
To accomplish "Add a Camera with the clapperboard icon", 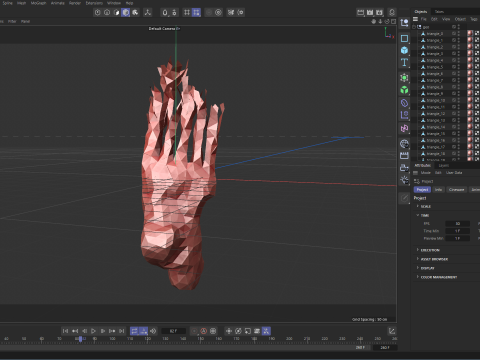I will [404, 156].
